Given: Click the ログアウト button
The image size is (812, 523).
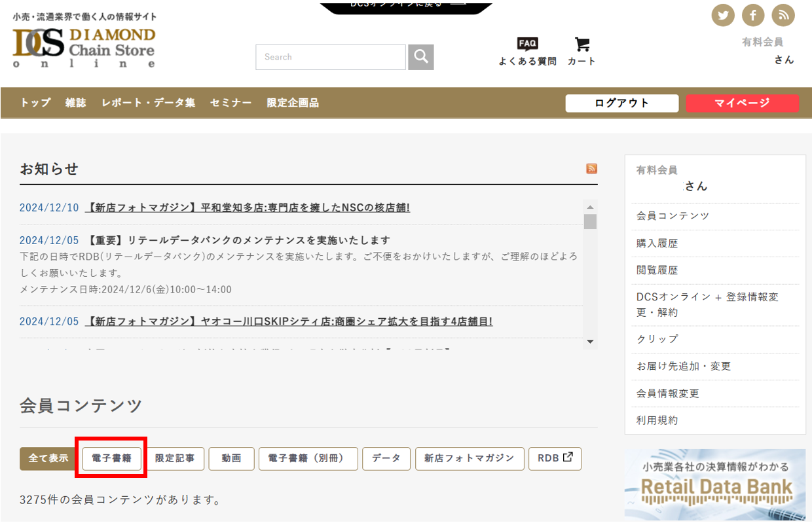Looking at the screenshot, I should [621, 103].
